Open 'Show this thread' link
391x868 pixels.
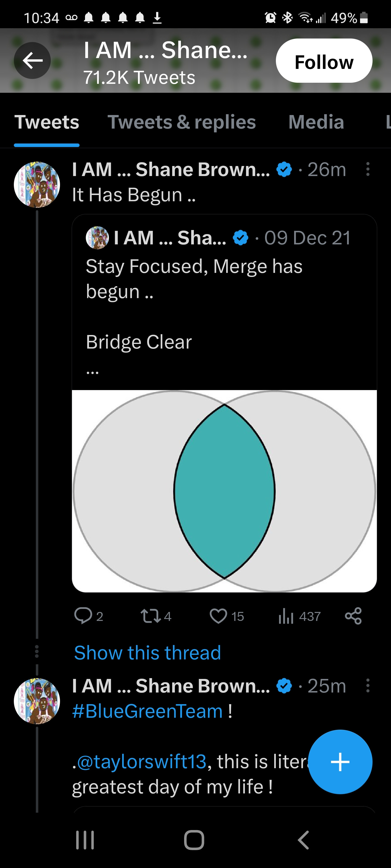[x=147, y=653]
